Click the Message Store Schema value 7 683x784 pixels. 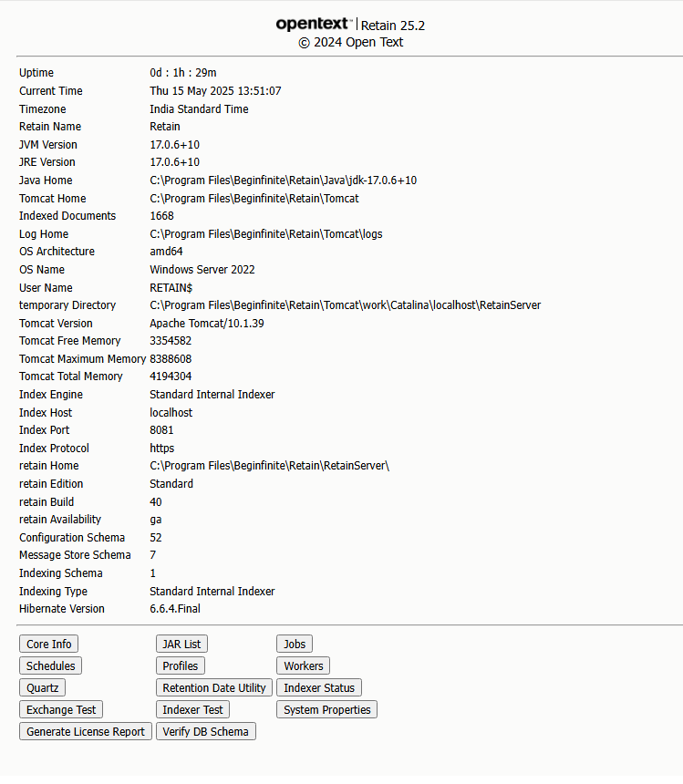click(153, 555)
